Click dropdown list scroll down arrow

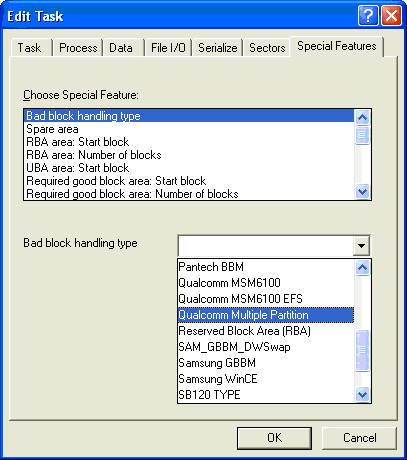coord(362,395)
